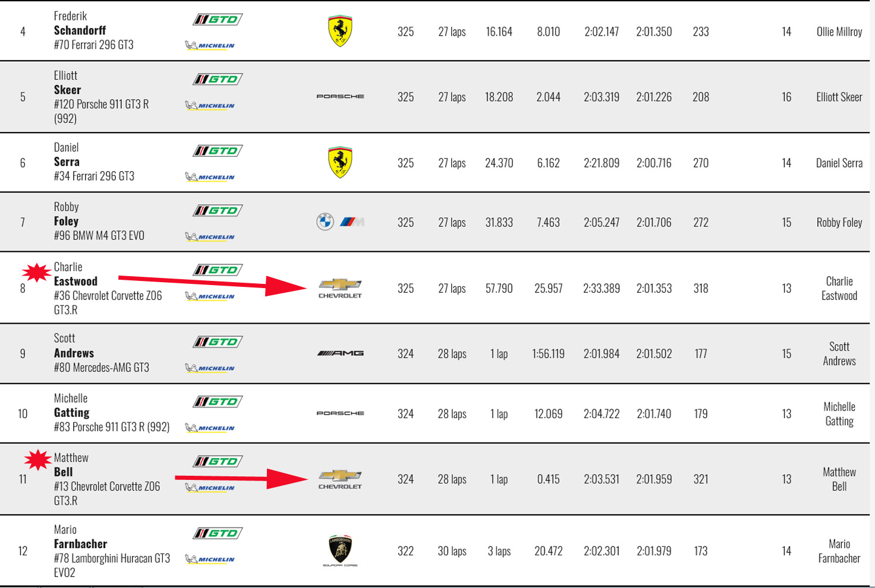Click the red starburst marker beside Charlie Eastwood
This screenshot has height=588, width=875.
point(37,272)
